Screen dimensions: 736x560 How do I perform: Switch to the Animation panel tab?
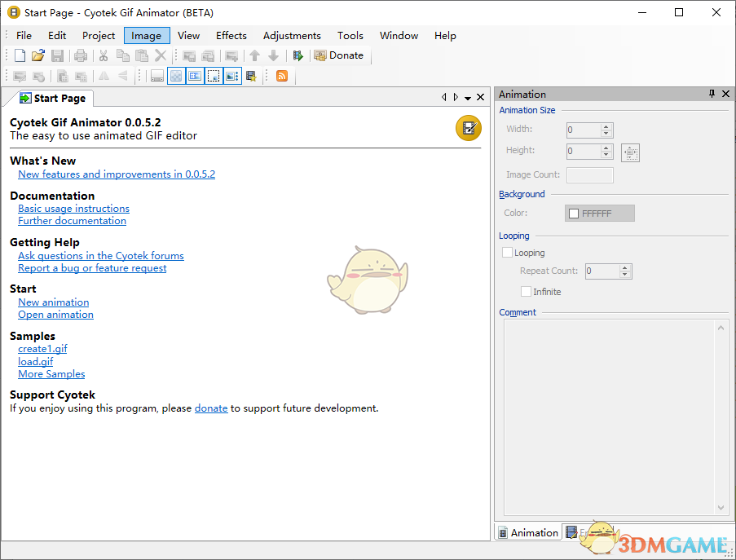[528, 532]
